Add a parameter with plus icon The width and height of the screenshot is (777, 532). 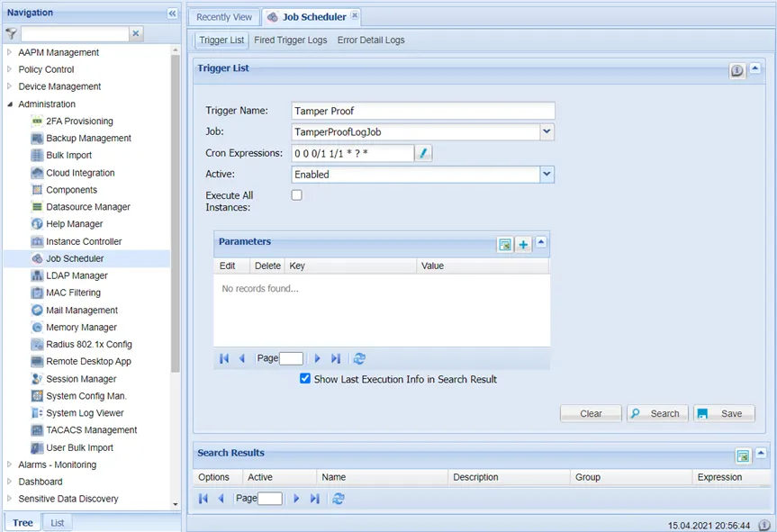coord(523,244)
